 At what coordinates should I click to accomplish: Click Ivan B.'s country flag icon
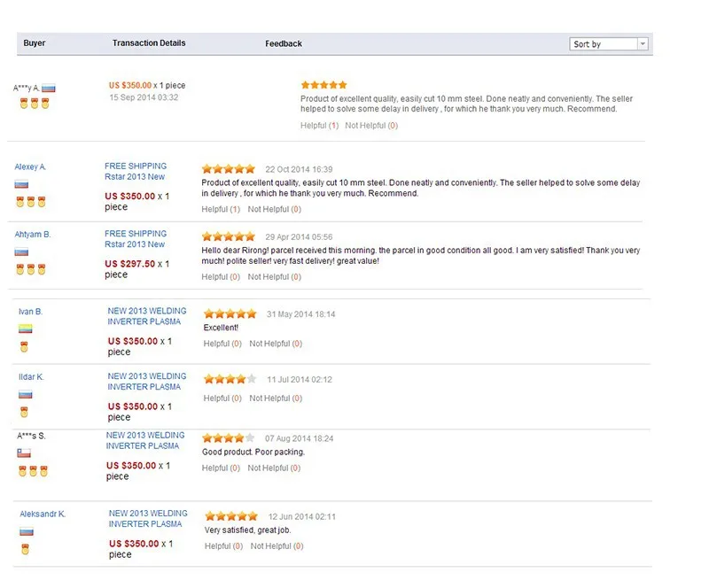(26, 329)
